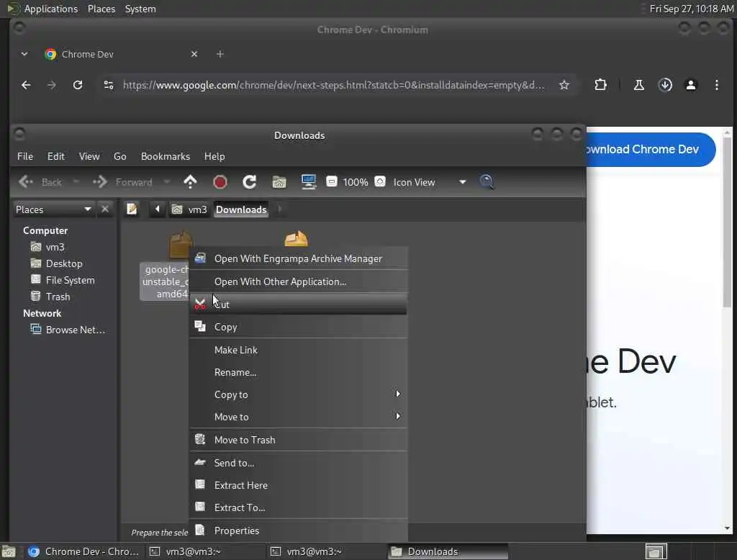This screenshot has width=737, height=560.
Task: Zoom in with the plus icon
Action: [x=380, y=182]
